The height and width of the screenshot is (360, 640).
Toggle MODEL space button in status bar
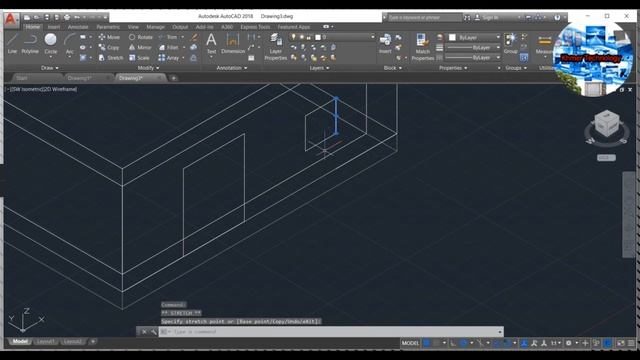pos(410,343)
